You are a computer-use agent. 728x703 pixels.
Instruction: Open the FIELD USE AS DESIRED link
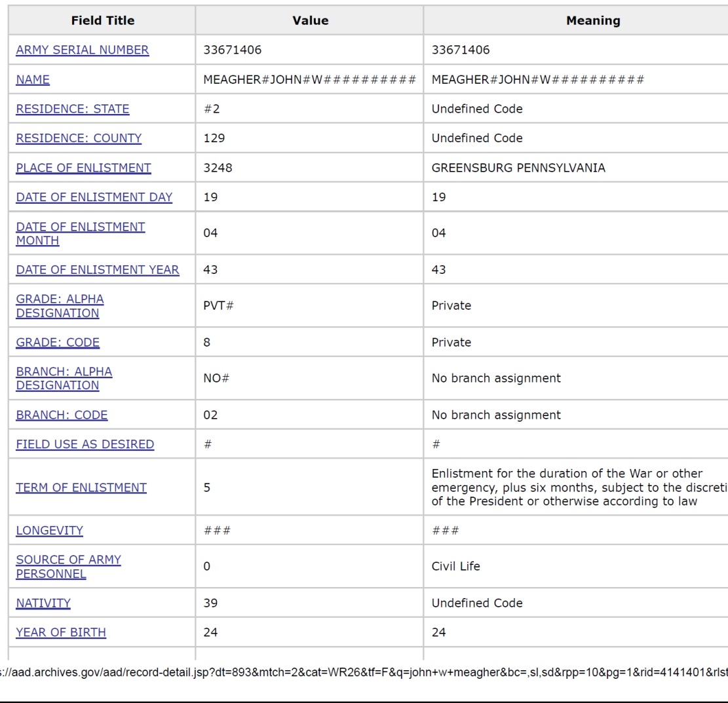[x=85, y=444]
